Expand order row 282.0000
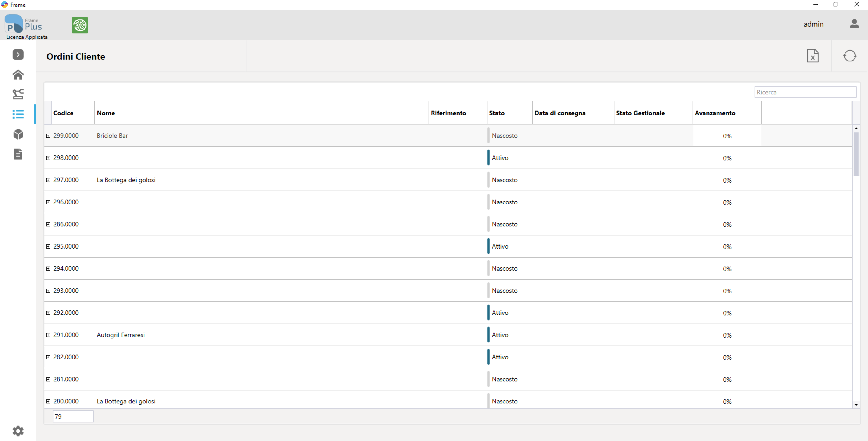 [x=48, y=357]
